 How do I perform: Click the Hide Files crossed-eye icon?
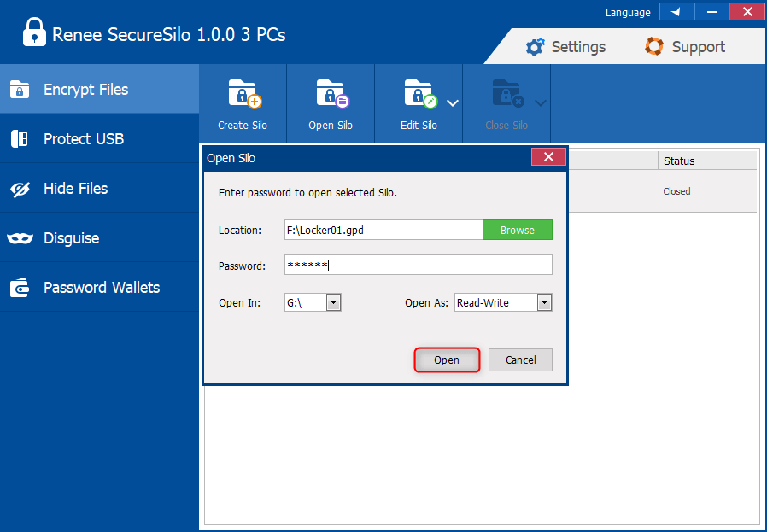coord(20,189)
